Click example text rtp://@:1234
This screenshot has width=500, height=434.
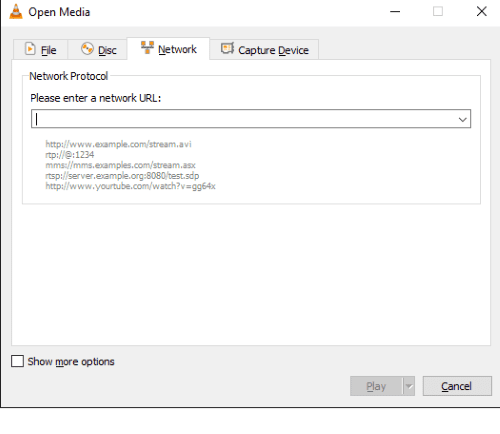(70, 155)
